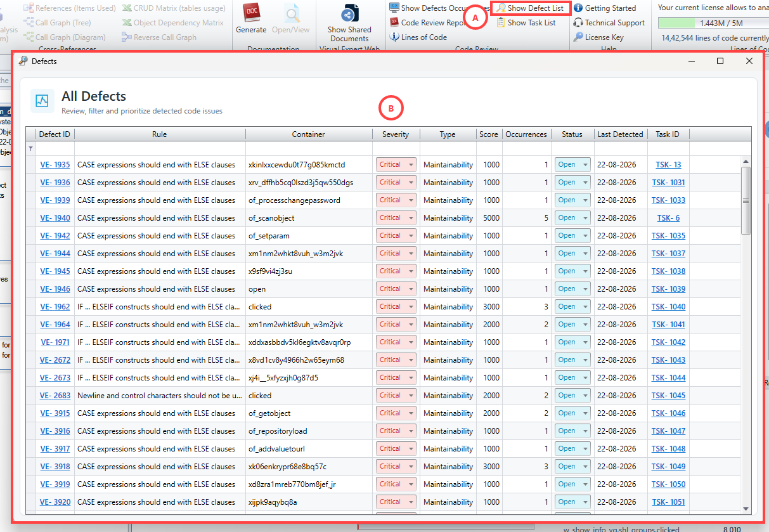The image size is (769, 532).
Task: Sort by the Rule column header
Action: (160, 134)
